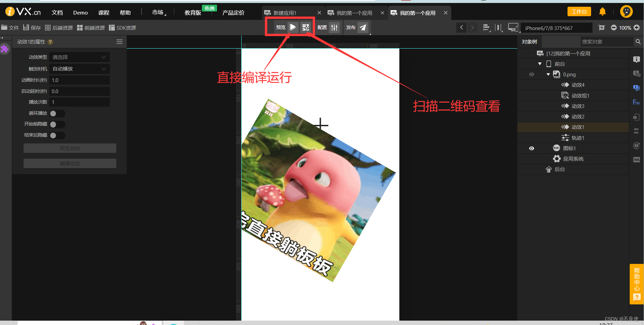
Task: Select 应用系统 in the object tree
Action: (x=573, y=159)
